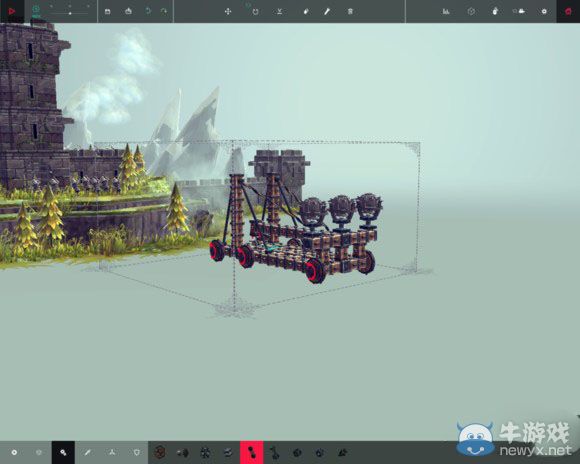Open the load machine icon
The image size is (580, 464).
pyautogui.click(x=128, y=11)
